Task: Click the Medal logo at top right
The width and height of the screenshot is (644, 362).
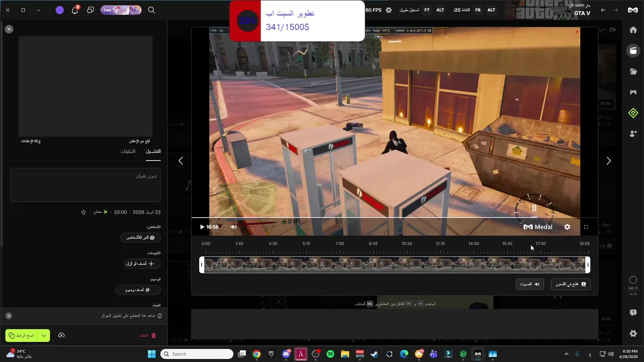Action: tap(633, 10)
